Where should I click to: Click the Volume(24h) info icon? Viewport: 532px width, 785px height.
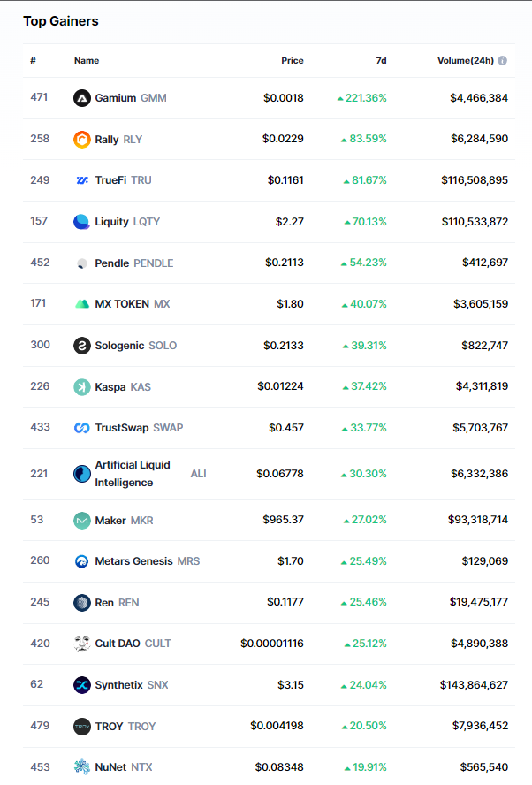(x=502, y=61)
